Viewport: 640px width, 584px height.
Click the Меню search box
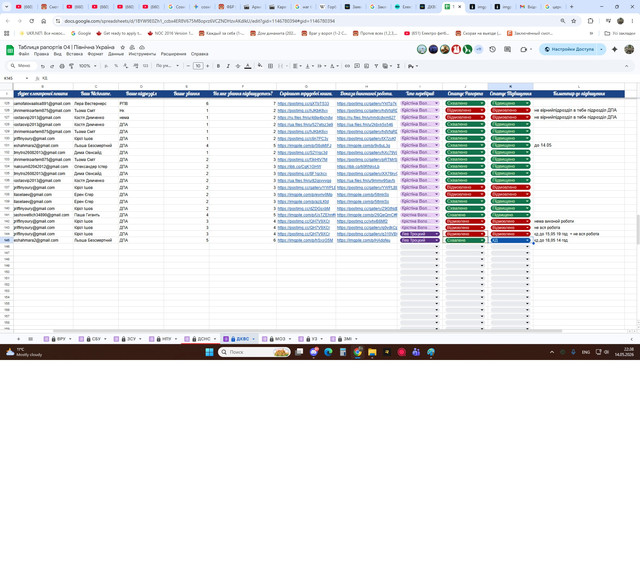(x=22, y=66)
